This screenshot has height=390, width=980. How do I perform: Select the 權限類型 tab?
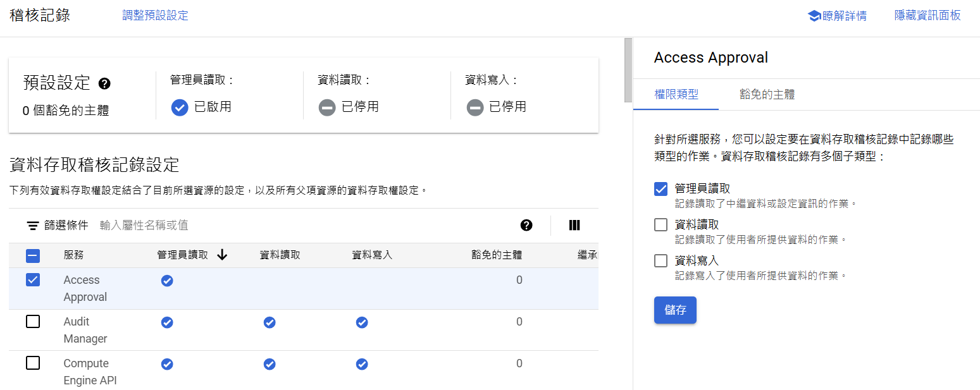click(676, 95)
